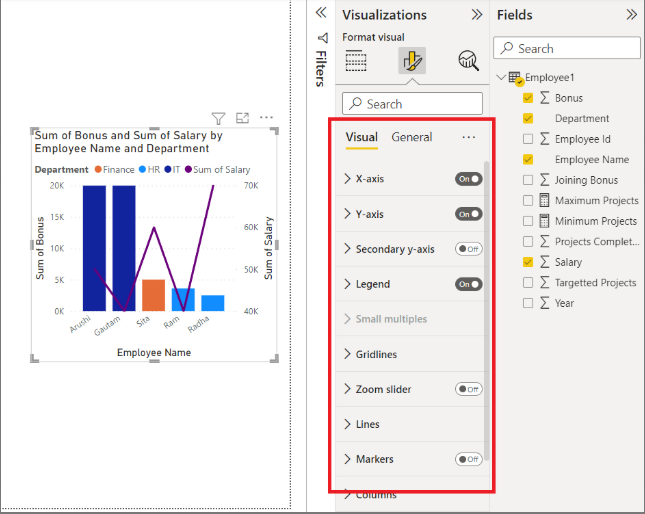
Task: Click the Finance legend color dot
Action: (98, 169)
